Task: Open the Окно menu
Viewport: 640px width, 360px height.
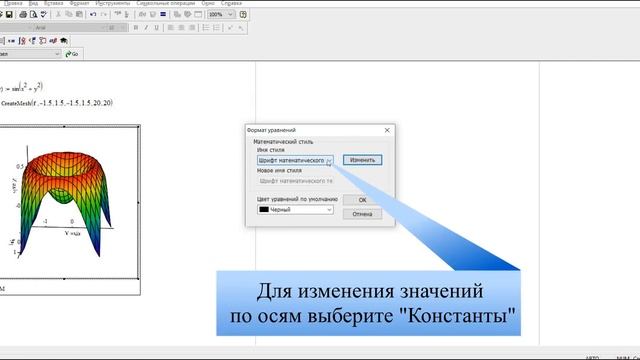Action: pyautogui.click(x=208, y=3)
